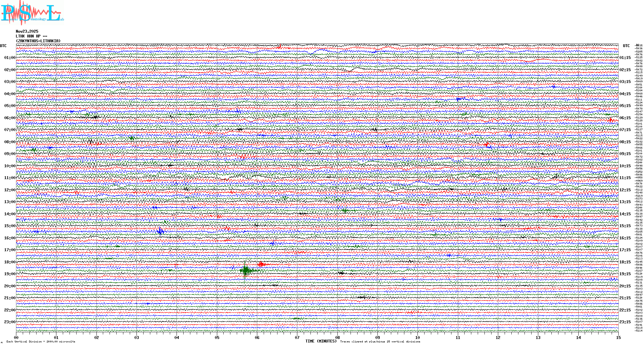
Task: Click the red event burst near 18:15 trace
Action: (261, 264)
